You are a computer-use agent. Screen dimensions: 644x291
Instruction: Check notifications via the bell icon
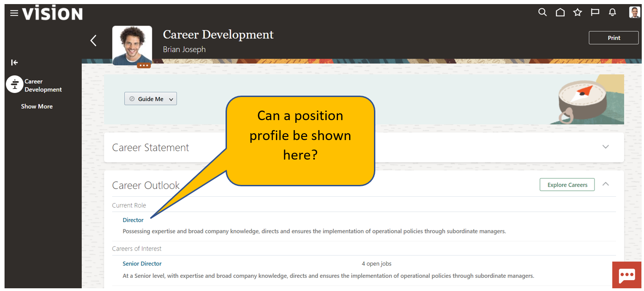612,12
